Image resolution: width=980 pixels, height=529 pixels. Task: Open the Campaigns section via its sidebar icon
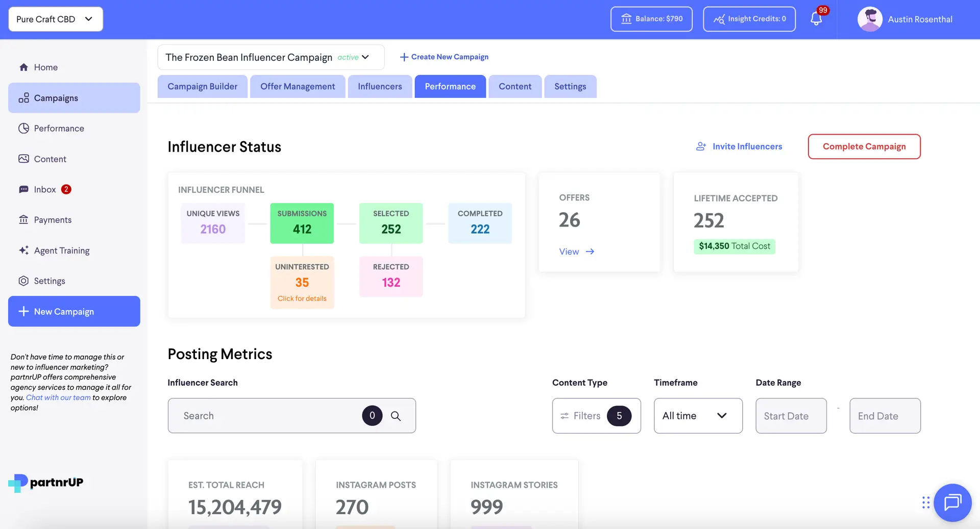[23, 97]
